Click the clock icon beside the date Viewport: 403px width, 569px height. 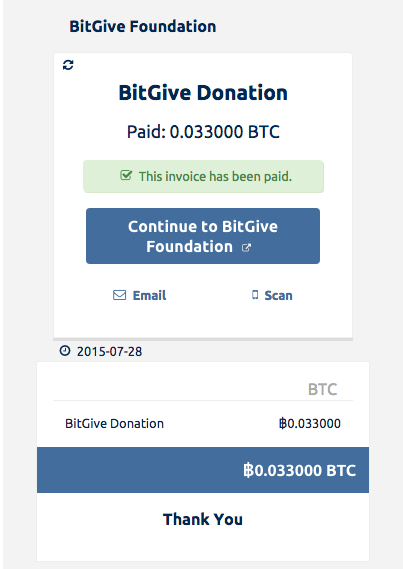(x=65, y=351)
